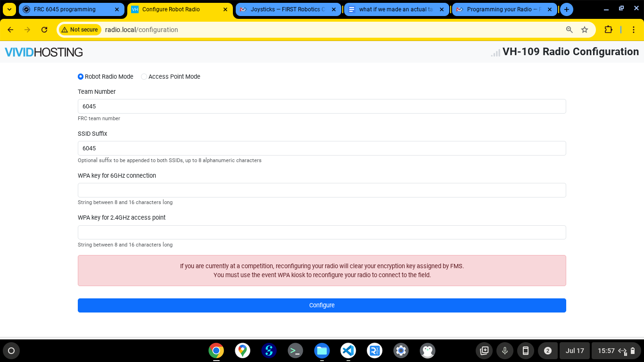Click the WPA key for 2.4GHz field
Screen dimensions: 644x362
pos(322,232)
